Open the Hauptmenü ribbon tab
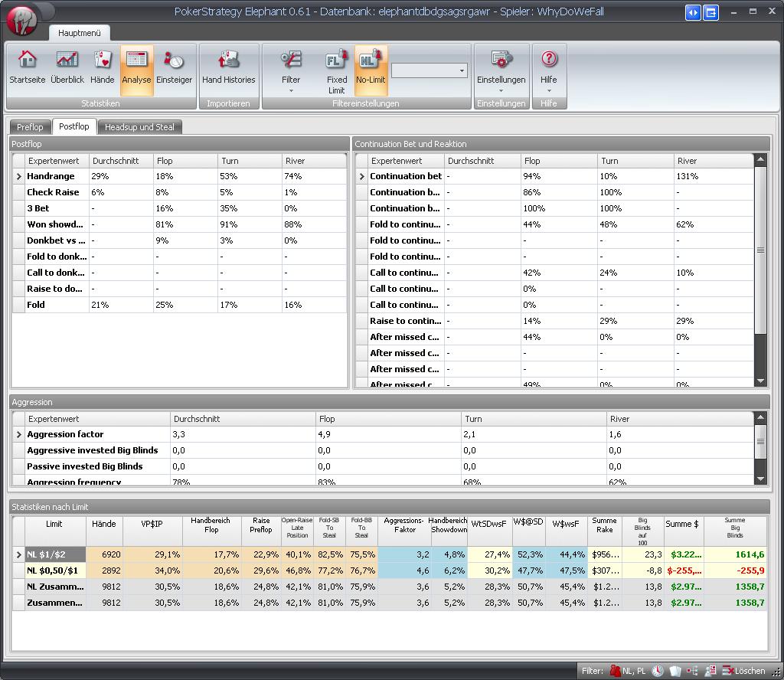The width and height of the screenshot is (784, 680). tap(80, 33)
